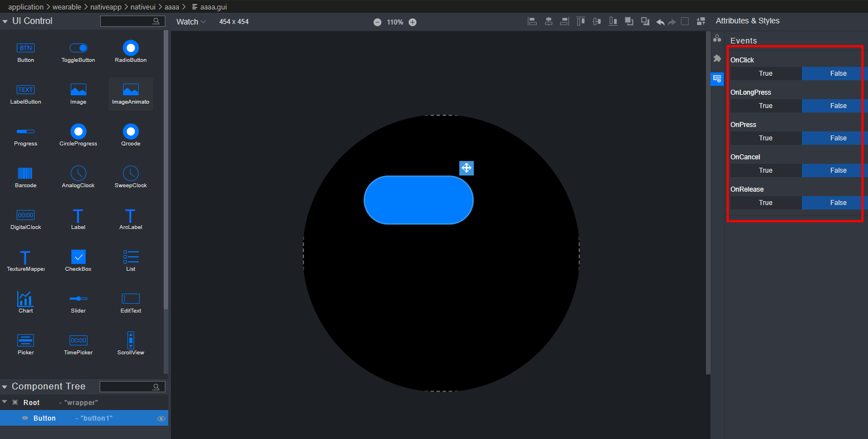This screenshot has height=439, width=868.
Task: Click the zoom in plus icon
Action: click(x=413, y=22)
